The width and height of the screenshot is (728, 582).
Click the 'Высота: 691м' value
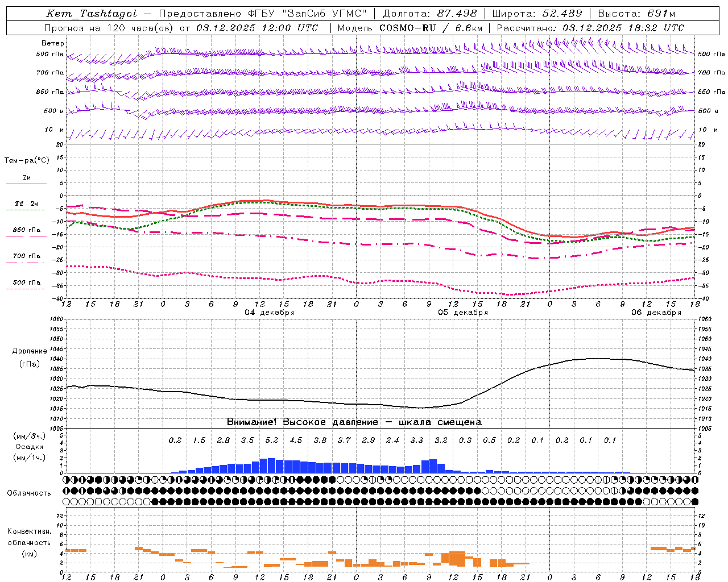click(x=636, y=14)
